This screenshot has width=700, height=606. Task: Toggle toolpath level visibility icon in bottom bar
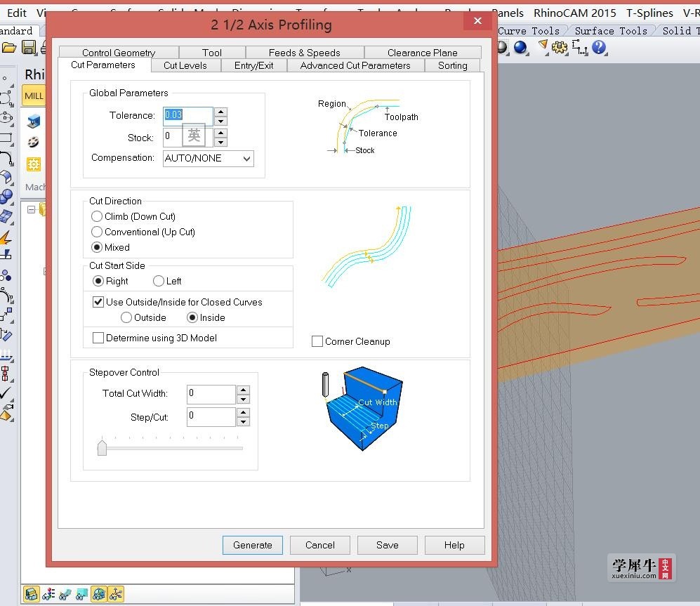(x=48, y=594)
